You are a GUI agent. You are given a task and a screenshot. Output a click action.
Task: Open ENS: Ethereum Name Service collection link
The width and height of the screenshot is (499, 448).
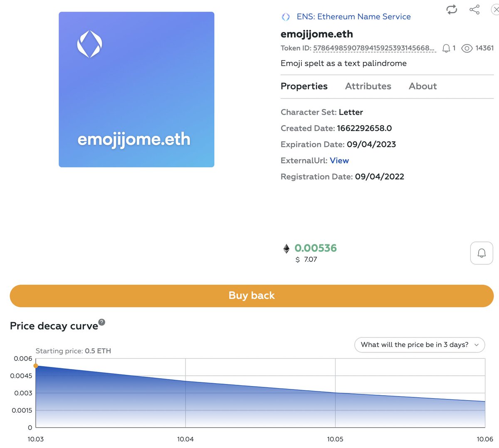pyautogui.click(x=353, y=17)
